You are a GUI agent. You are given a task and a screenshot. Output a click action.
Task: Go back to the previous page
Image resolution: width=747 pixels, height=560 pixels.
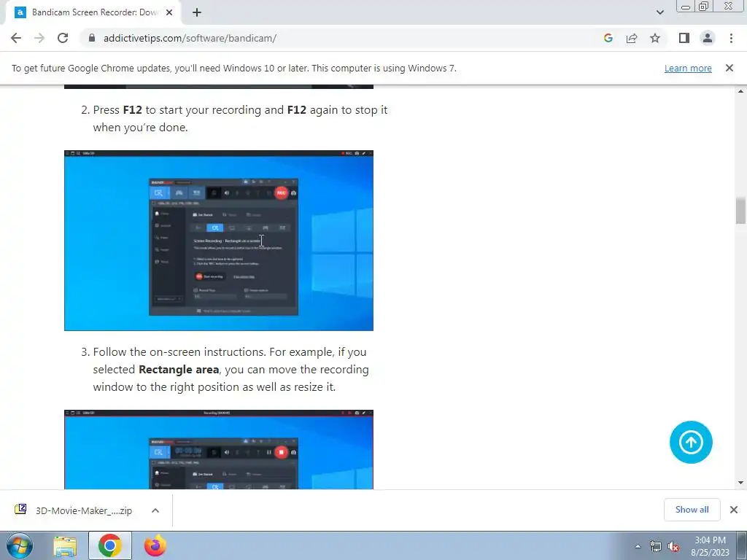coord(16,38)
